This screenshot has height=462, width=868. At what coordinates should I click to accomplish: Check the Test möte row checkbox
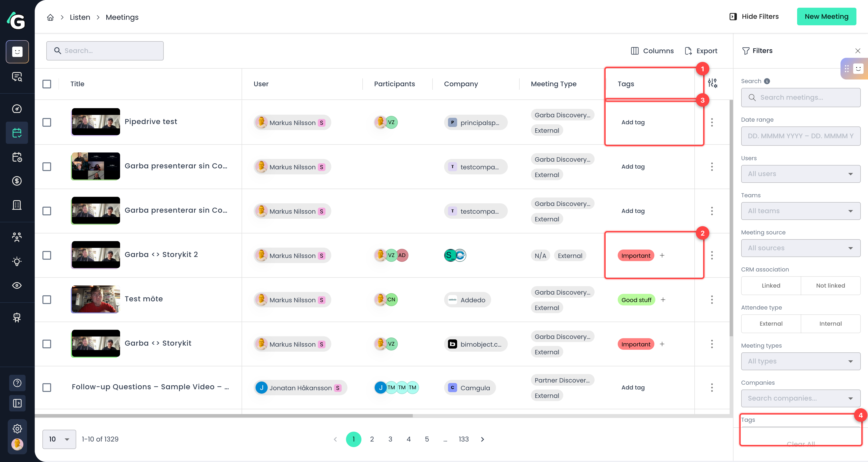tap(47, 299)
